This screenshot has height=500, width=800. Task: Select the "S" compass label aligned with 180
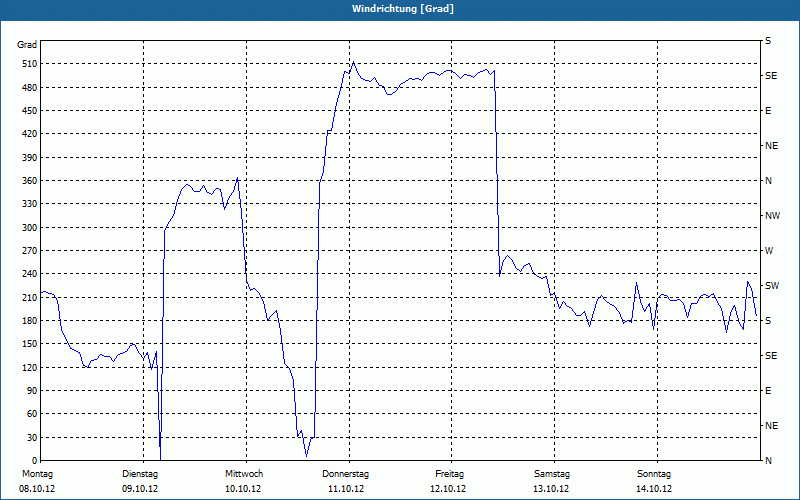point(768,321)
